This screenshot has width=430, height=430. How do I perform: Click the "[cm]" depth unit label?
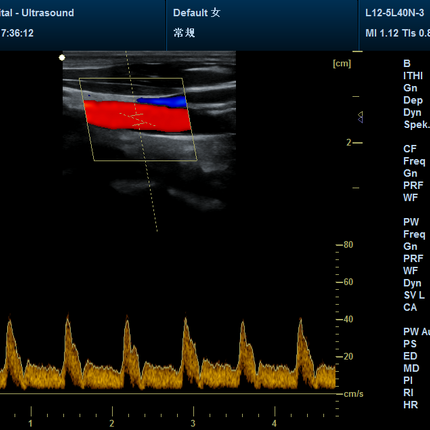point(342,63)
